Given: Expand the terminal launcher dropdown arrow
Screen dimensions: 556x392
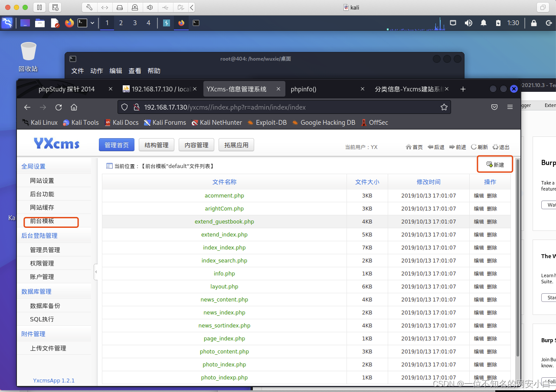Looking at the screenshot, I should 92,23.
